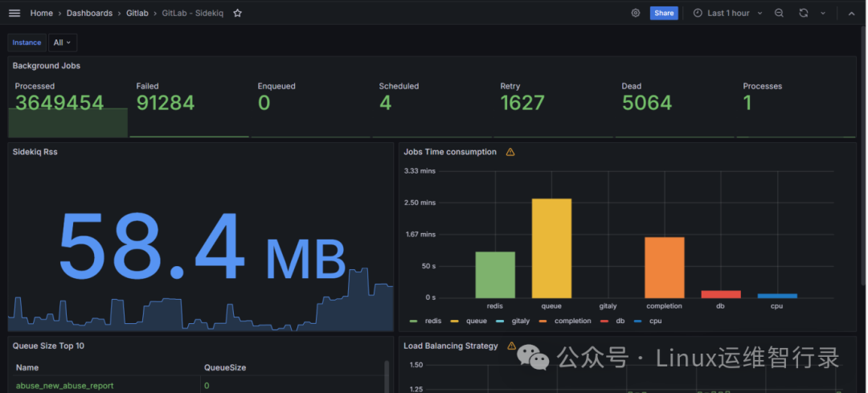The height and width of the screenshot is (393, 868).
Task: Click the 58.4 MB stat value
Action: pos(202,246)
